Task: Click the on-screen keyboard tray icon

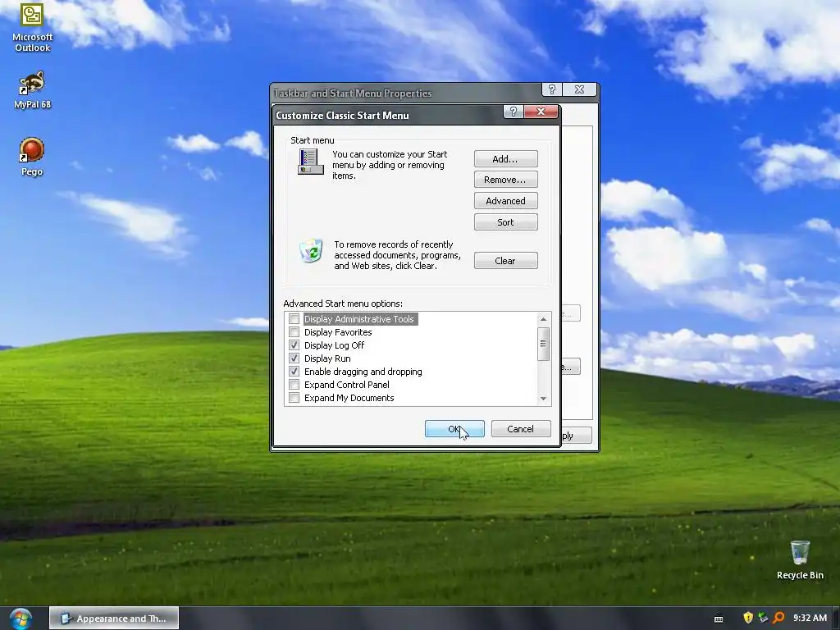Action: pos(719,619)
